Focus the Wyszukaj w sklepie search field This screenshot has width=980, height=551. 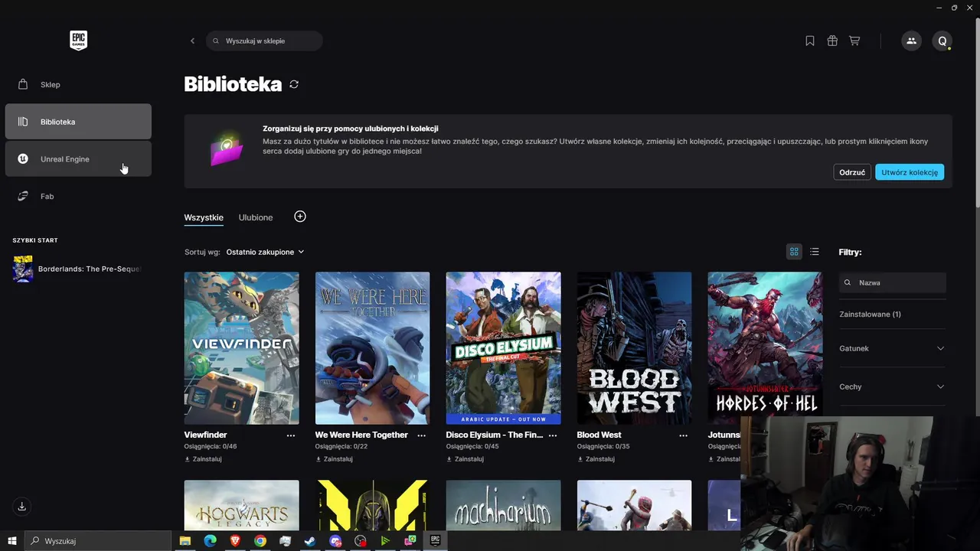pos(264,41)
